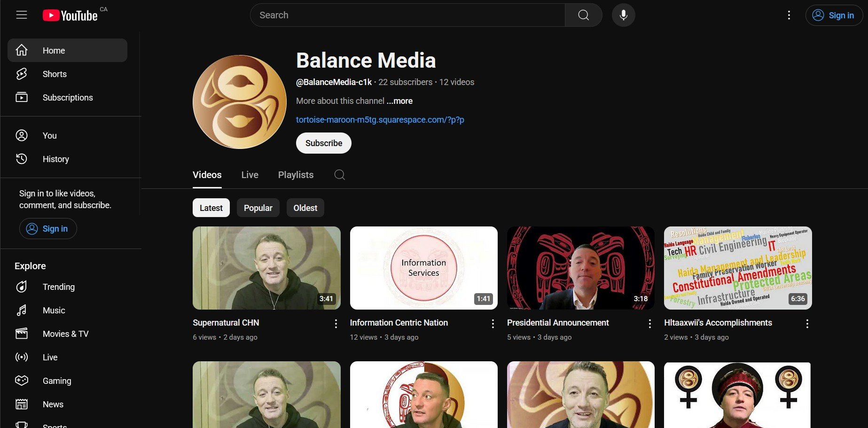Viewport: 868px width, 428px height.
Task: Open Supernatural CHN video title
Action: pos(226,323)
